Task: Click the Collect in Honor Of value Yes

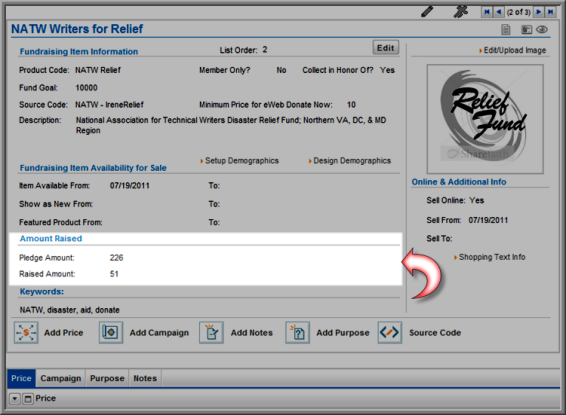Action: pyautogui.click(x=387, y=70)
